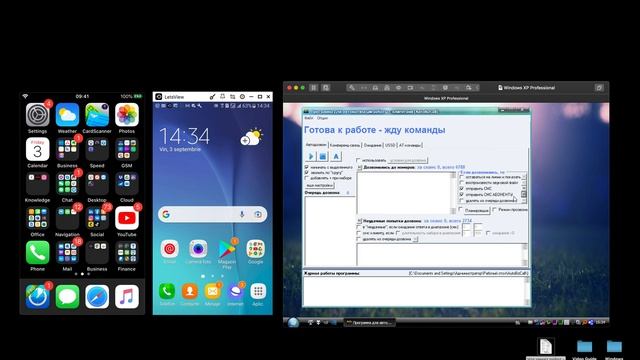Open the Social folder on iPhone
This screenshot has width=640, height=360.
[x=97, y=218]
